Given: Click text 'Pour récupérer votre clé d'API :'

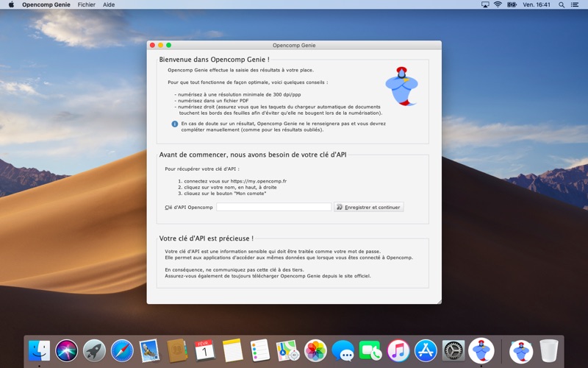Looking at the screenshot, I should click(x=202, y=169).
